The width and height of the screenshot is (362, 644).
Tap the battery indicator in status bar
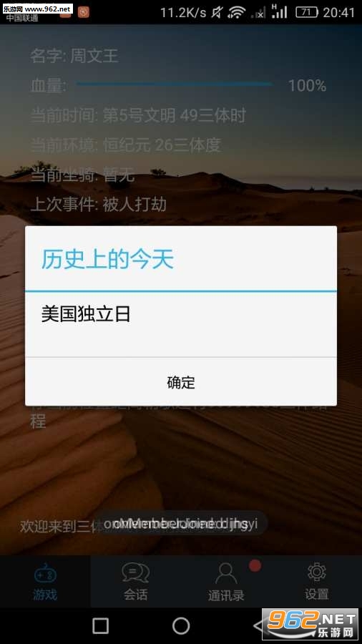pyautogui.click(x=307, y=12)
